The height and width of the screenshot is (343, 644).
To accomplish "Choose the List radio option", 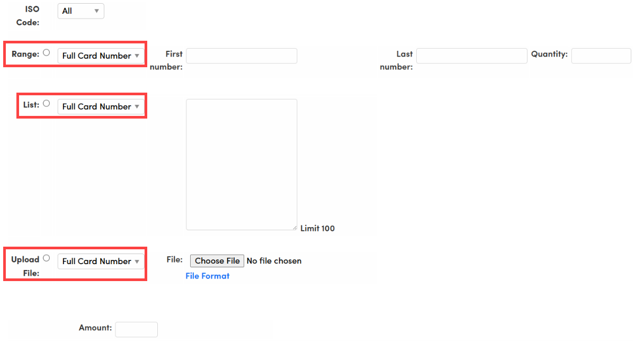I will pos(47,103).
